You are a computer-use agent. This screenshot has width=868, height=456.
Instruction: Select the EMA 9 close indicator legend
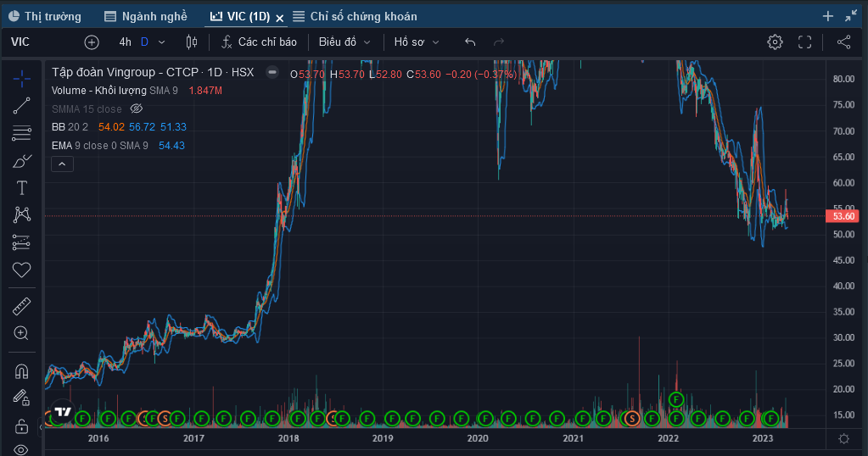[x=99, y=146]
